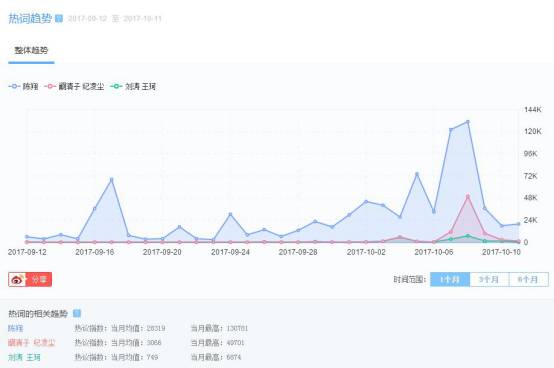
Task: Toggle the pink legend series
Action: point(75,86)
